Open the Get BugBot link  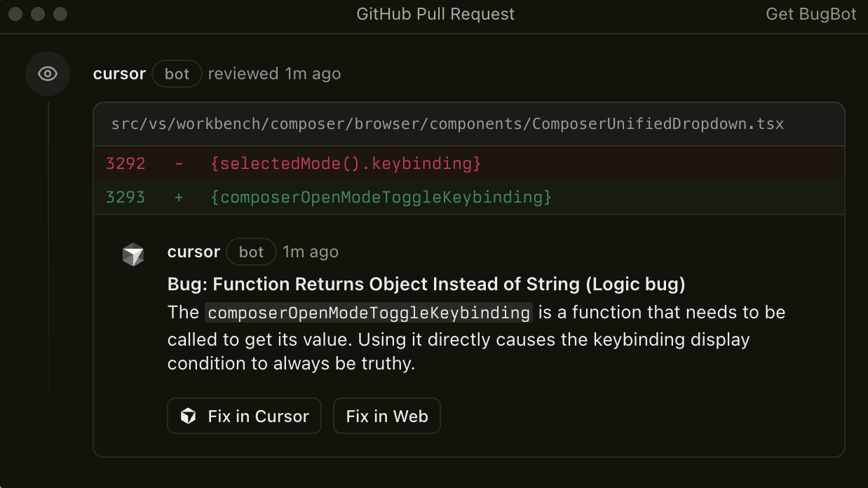[810, 13]
